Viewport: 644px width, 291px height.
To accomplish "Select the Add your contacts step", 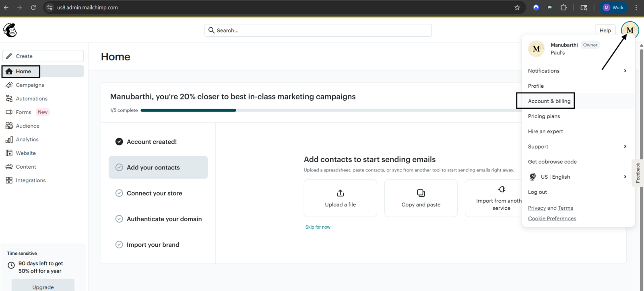I will [158, 167].
